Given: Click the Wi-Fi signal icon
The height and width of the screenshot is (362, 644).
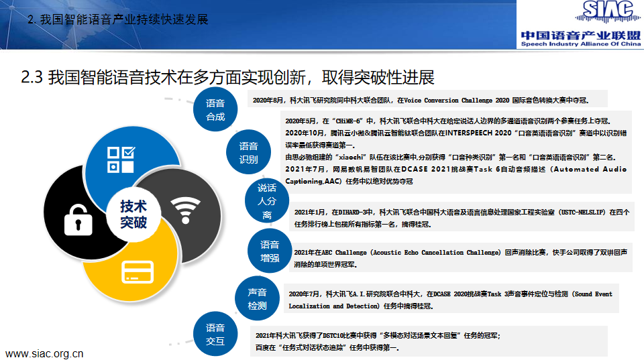Looking at the screenshot, I should tap(186, 210).
